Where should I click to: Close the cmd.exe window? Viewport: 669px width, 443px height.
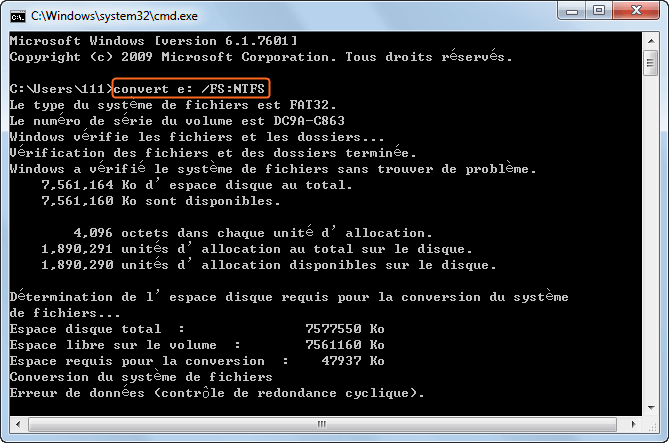point(636,11)
